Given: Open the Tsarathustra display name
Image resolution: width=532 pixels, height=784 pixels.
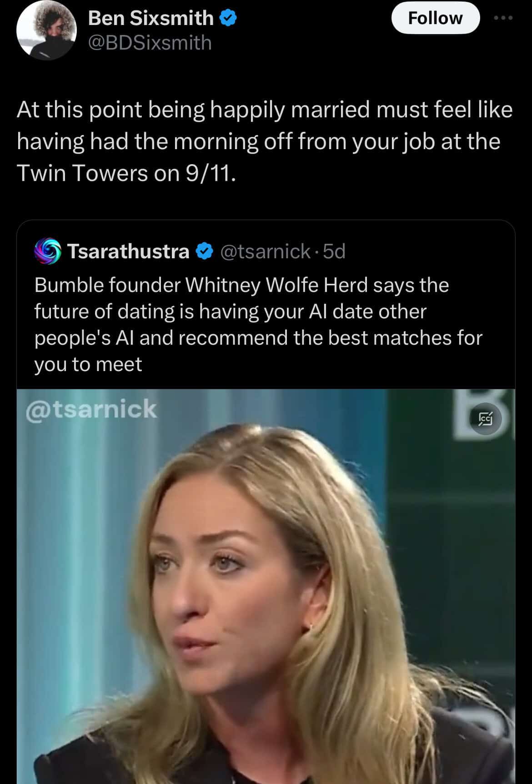Looking at the screenshot, I should (x=128, y=251).
